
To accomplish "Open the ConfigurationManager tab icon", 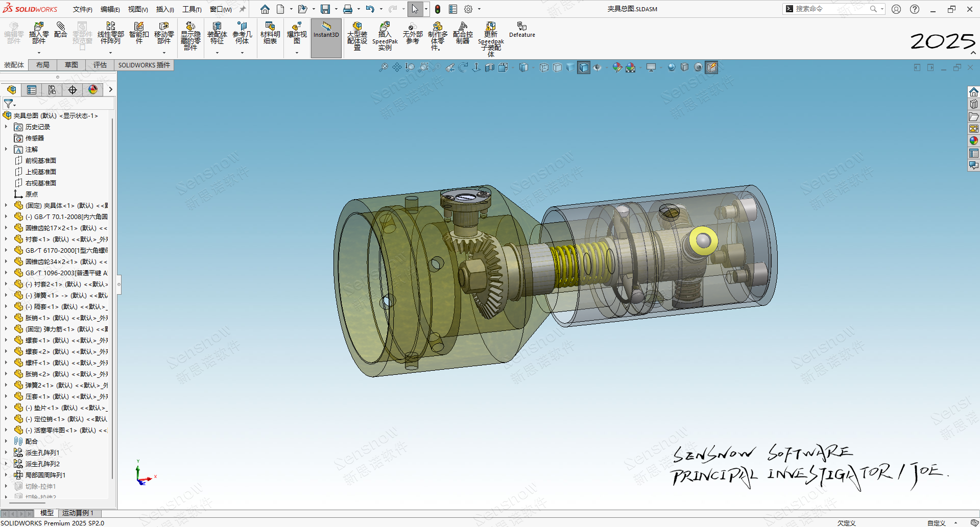I will (52, 90).
